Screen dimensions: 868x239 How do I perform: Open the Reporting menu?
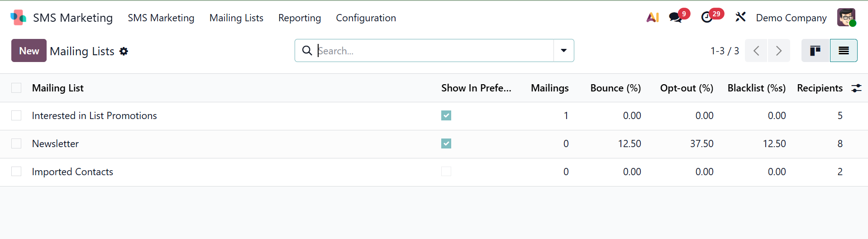[299, 18]
